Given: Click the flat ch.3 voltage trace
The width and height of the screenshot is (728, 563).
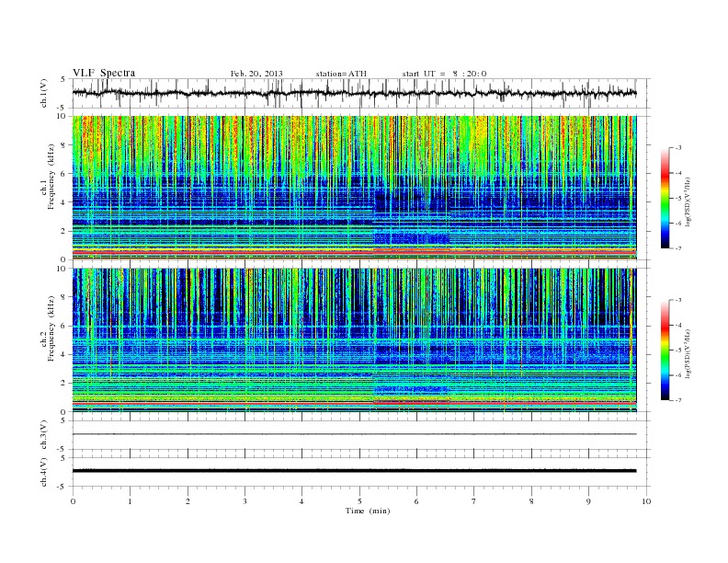Looking at the screenshot, I should [354, 434].
